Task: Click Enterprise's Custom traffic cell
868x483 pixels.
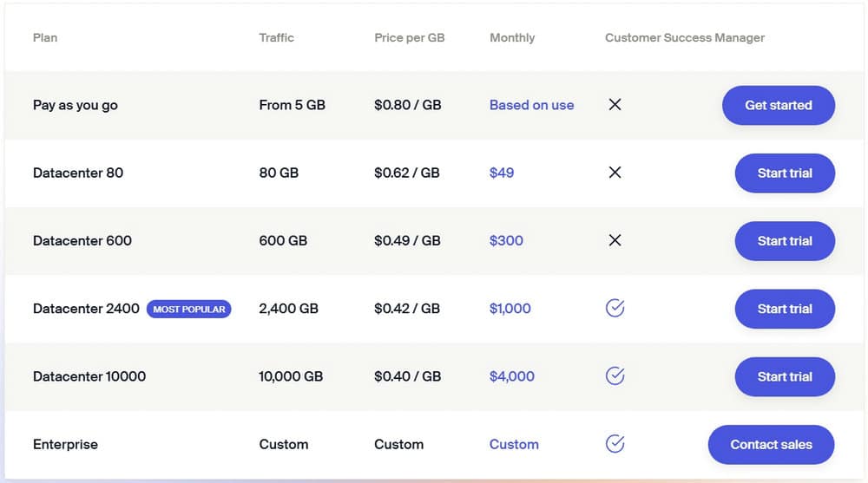Action: point(284,444)
